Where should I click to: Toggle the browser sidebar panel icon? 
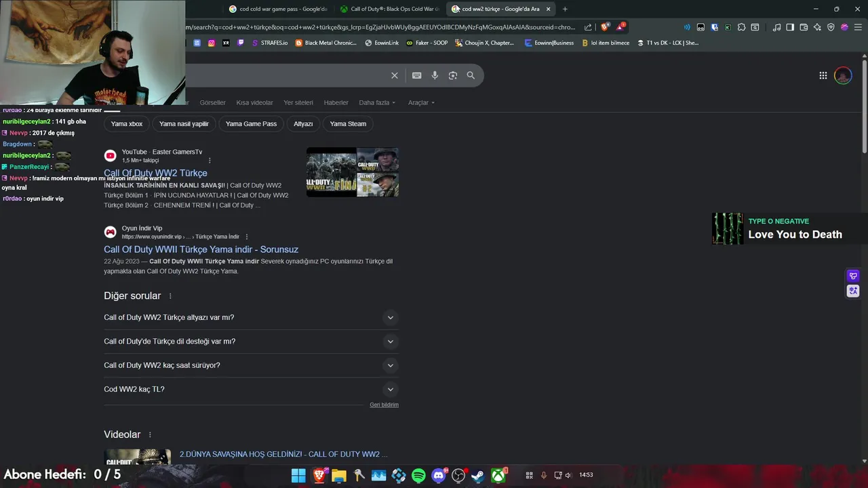coord(790,27)
